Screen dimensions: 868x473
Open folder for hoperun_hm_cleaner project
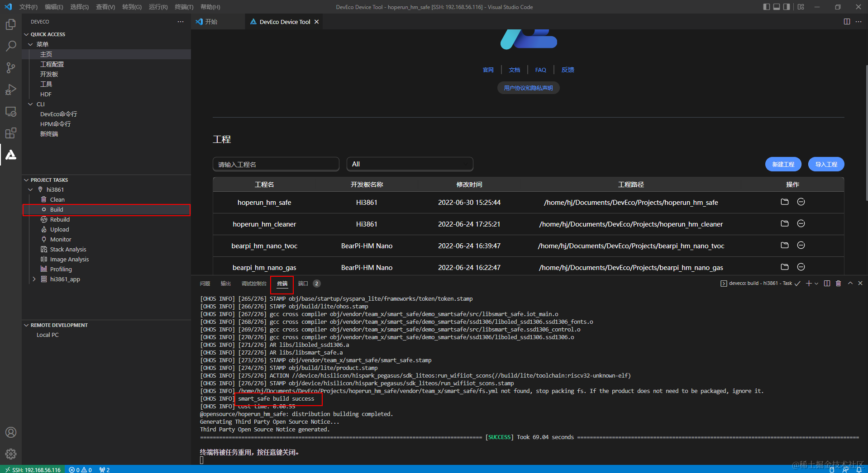pos(785,223)
